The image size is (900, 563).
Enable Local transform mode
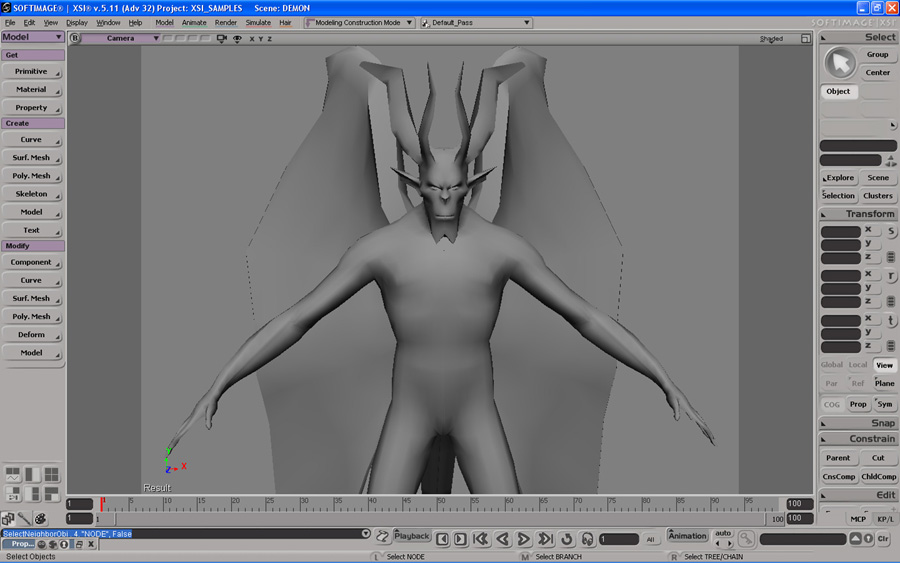coord(858,364)
